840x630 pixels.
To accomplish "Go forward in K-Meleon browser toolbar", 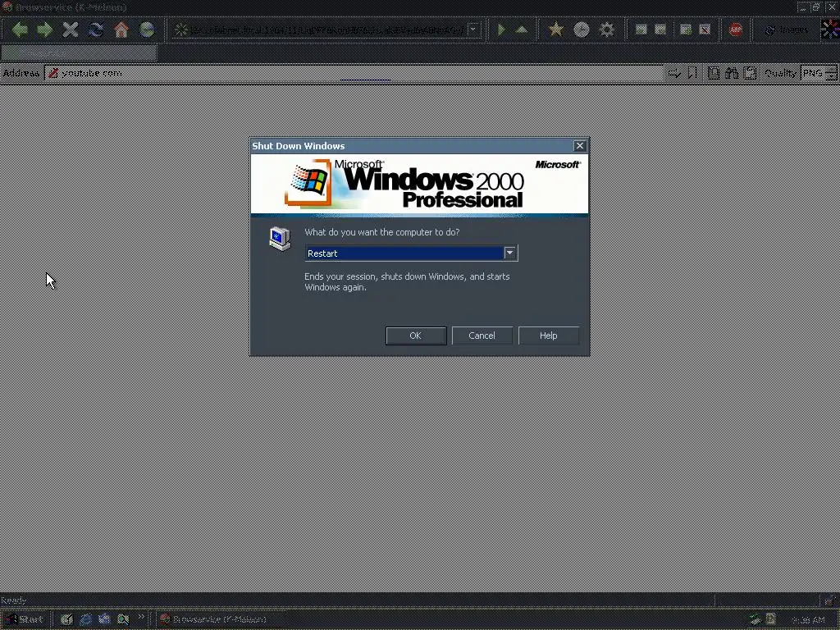I will (45, 30).
